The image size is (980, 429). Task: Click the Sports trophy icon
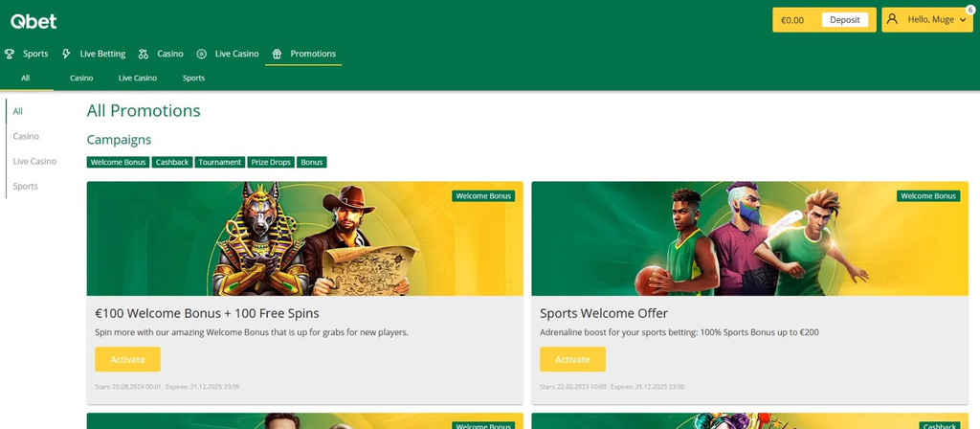pos(10,54)
